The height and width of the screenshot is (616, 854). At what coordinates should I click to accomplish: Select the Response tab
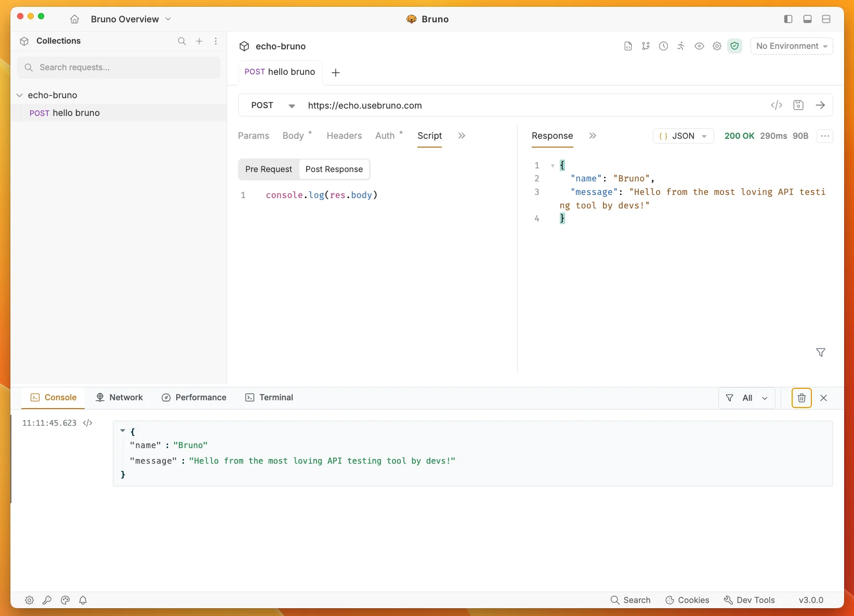pyautogui.click(x=552, y=136)
